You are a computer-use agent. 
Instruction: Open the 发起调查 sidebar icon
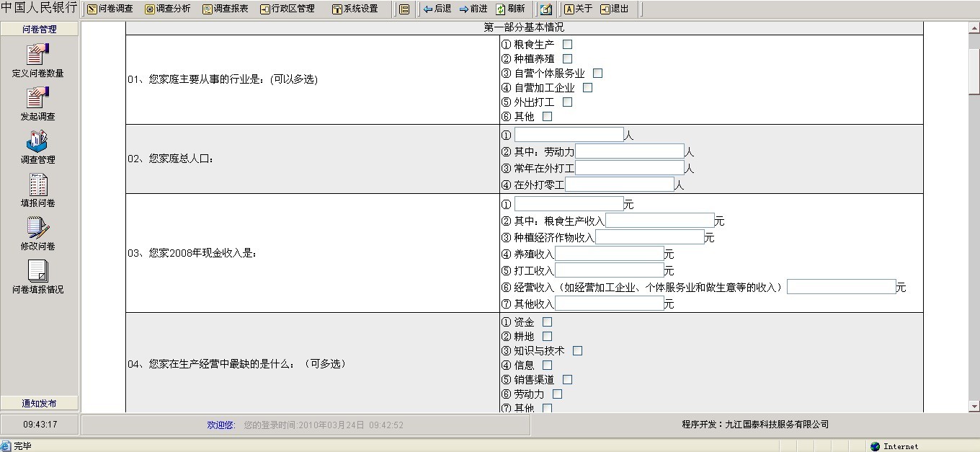pos(37,98)
